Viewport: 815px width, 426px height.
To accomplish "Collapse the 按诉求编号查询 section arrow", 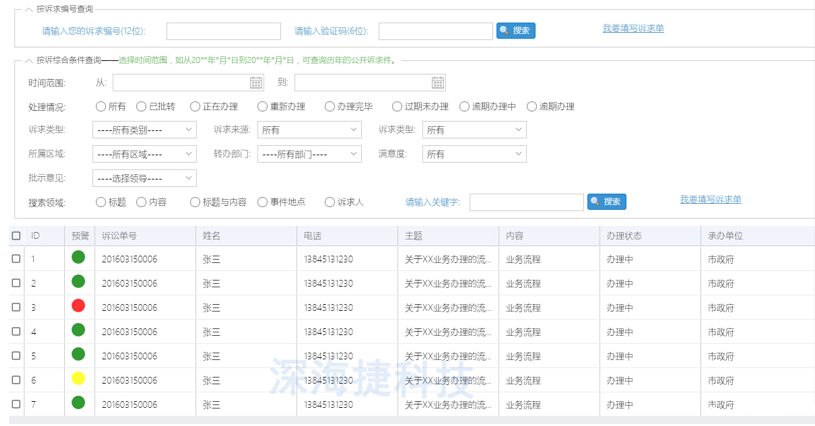I will (x=27, y=8).
